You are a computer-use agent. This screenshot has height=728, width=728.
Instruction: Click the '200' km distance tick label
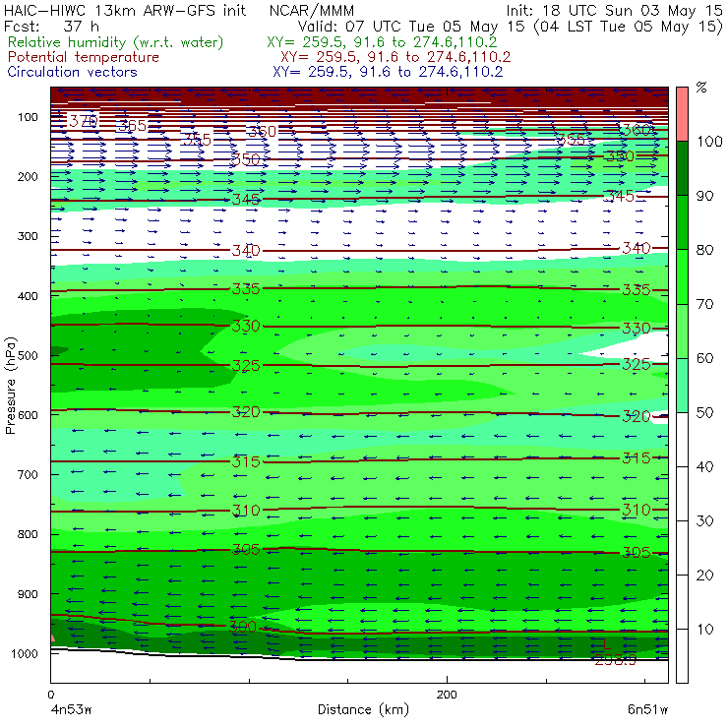pos(447,695)
